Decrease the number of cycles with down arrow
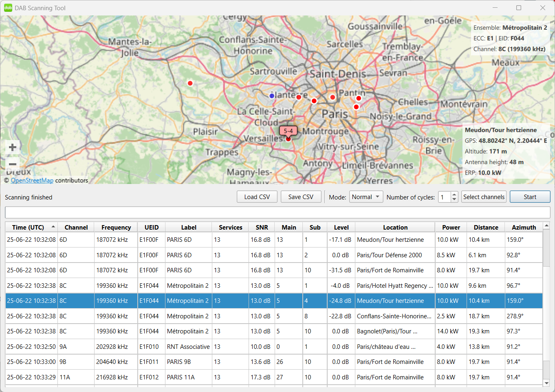The height and width of the screenshot is (392, 555). (454, 199)
